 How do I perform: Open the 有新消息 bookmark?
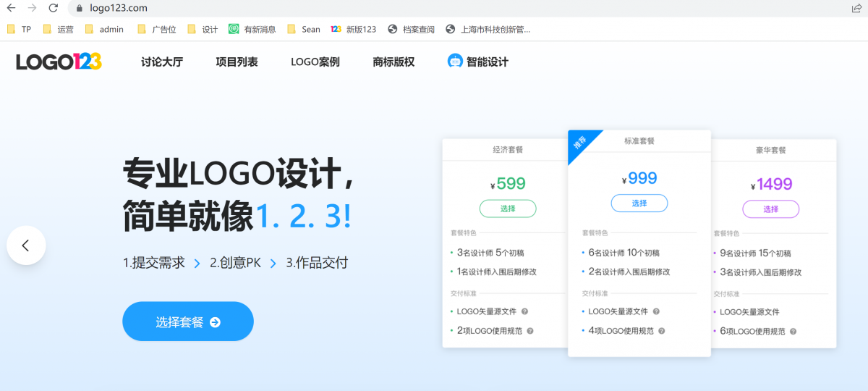(252, 29)
